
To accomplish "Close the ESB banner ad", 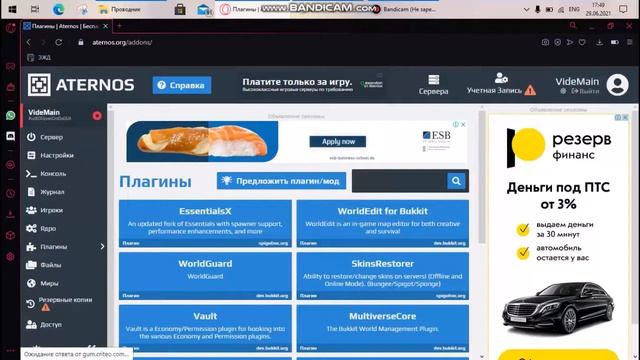I will click(463, 124).
